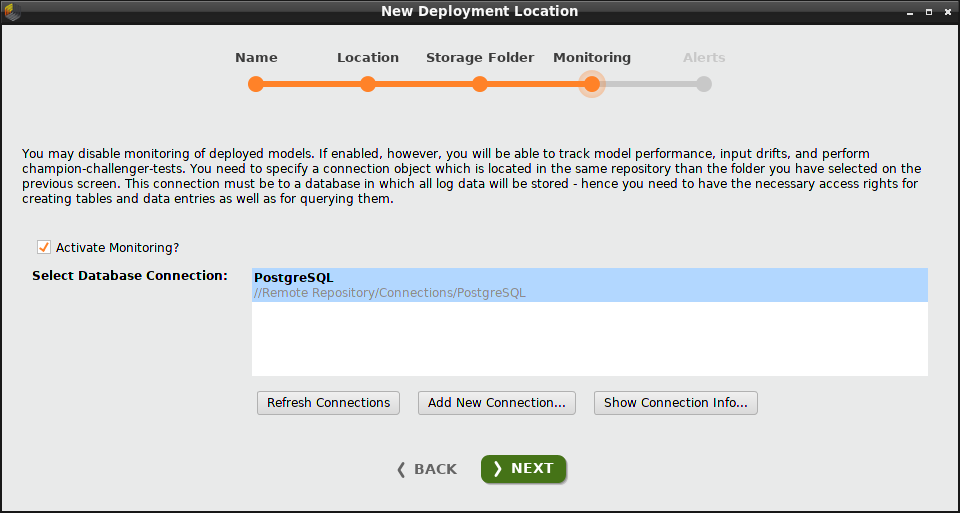Proceed with the green NEXT button
Screen dimensions: 960x513
[523, 469]
